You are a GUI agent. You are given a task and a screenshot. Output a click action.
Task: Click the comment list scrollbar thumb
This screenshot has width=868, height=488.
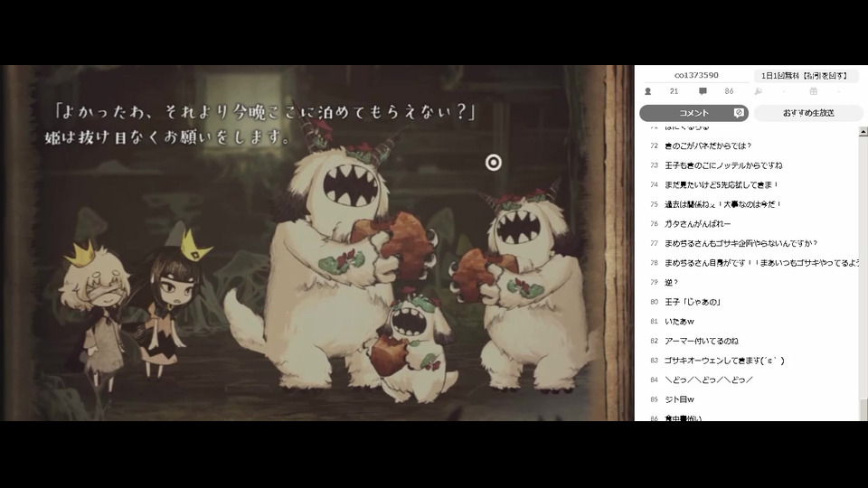click(863, 409)
